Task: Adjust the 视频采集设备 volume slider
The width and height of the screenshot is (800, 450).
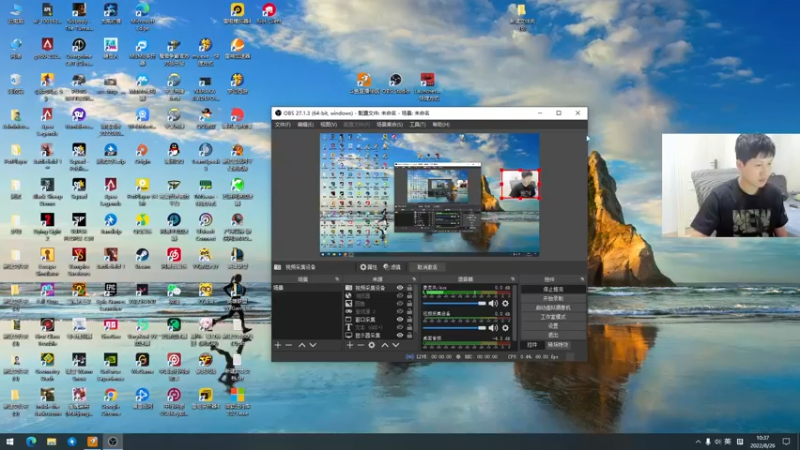Action: pos(455,328)
